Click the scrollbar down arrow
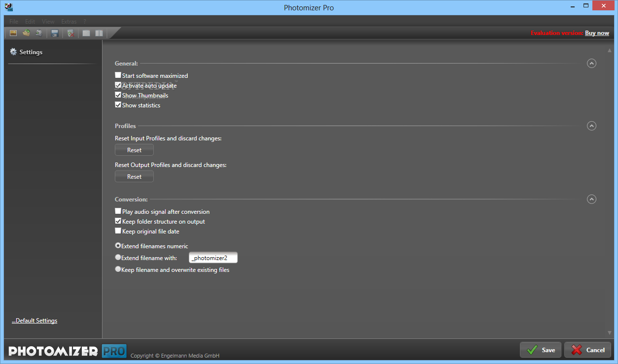This screenshot has height=364, width=618. tap(610, 333)
